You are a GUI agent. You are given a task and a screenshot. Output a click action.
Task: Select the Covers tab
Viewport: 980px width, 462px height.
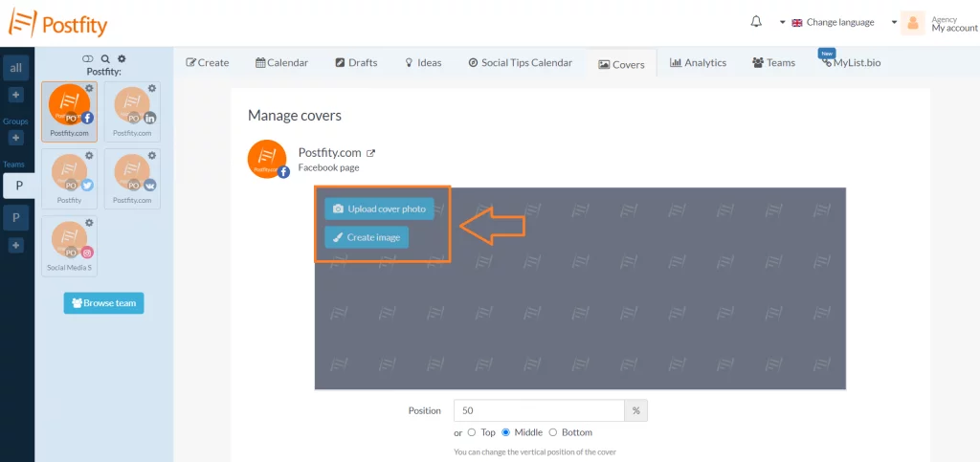(621, 64)
